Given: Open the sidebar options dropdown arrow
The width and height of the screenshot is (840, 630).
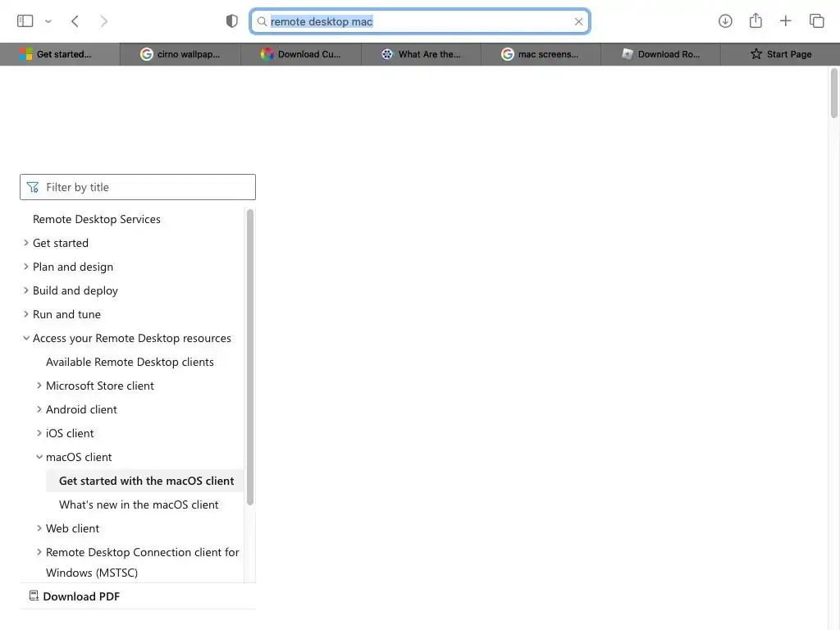Looking at the screenshot, I should [x=48, y=21].
